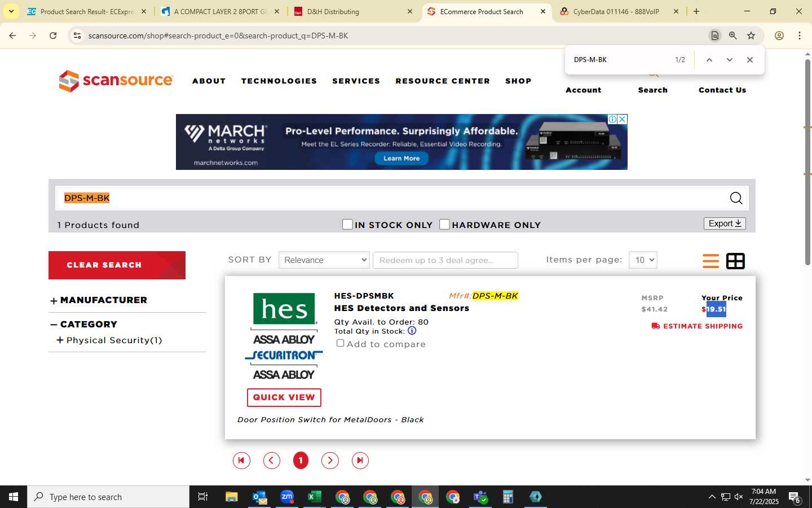
Task: Click page number 1 button
Action: tap(301, 461)
